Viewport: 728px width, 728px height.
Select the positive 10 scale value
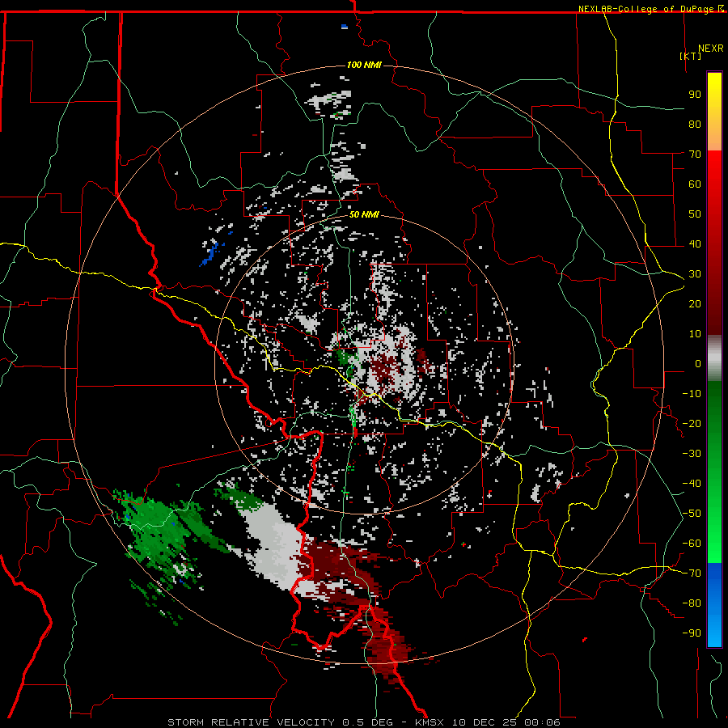click(x=695, y=334)
